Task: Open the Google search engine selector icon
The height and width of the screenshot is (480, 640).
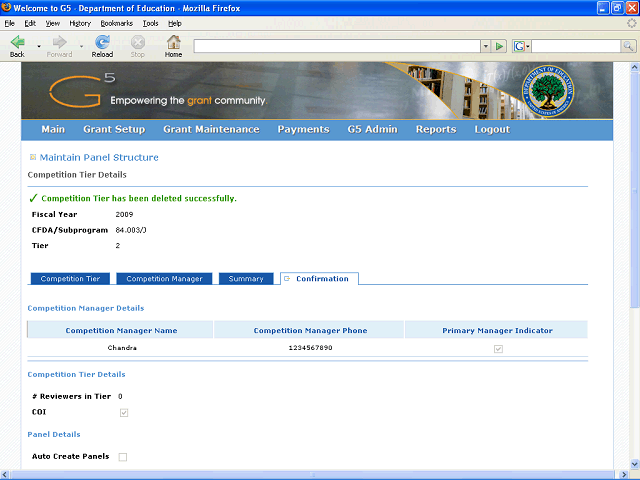Action: 519,46
